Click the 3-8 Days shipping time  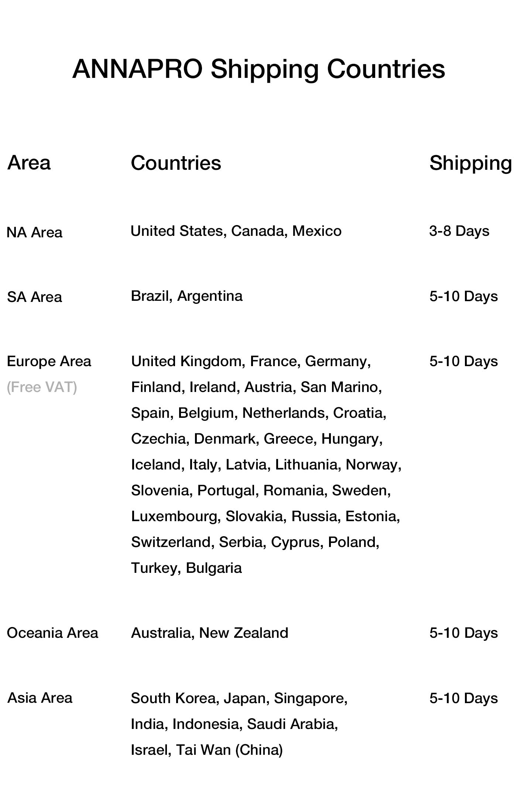459,231
